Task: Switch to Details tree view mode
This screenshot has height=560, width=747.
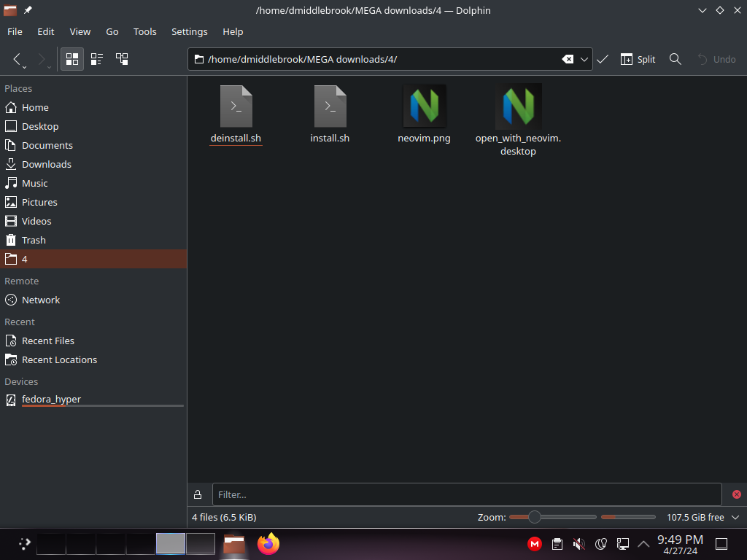Action: [x=122, y=59]
